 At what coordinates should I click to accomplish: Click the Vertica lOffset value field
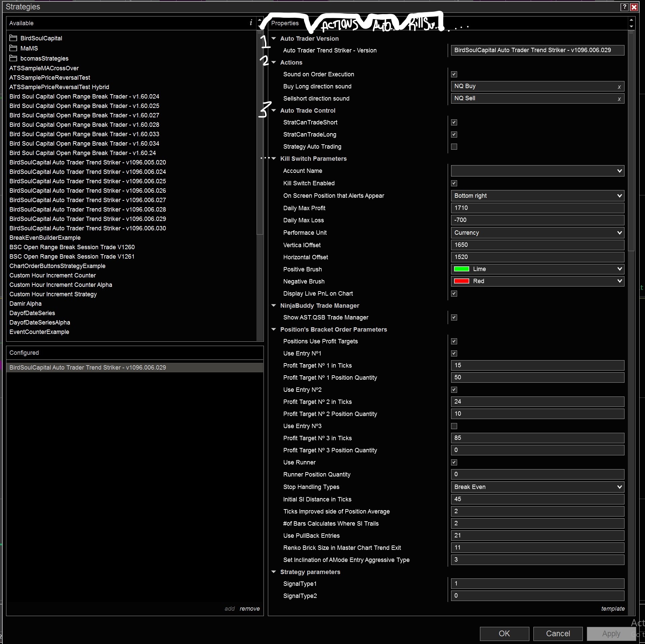[537, 245]
